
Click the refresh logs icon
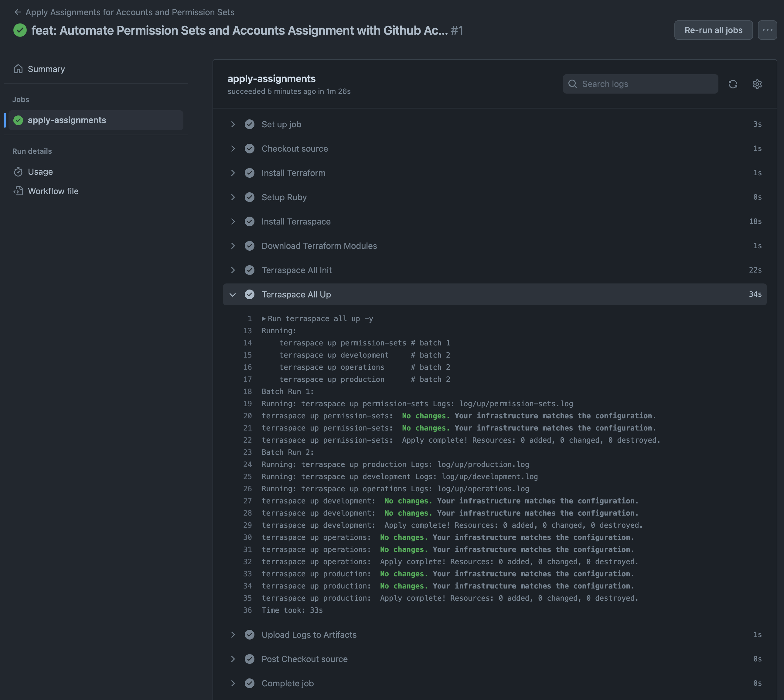tap(733, 84)
